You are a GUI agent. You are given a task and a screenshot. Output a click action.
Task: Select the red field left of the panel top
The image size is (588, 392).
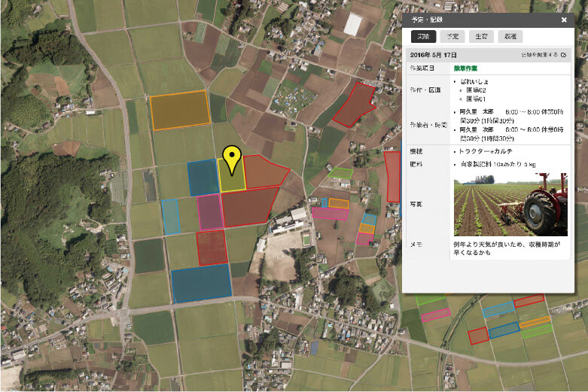coord(353,104)
